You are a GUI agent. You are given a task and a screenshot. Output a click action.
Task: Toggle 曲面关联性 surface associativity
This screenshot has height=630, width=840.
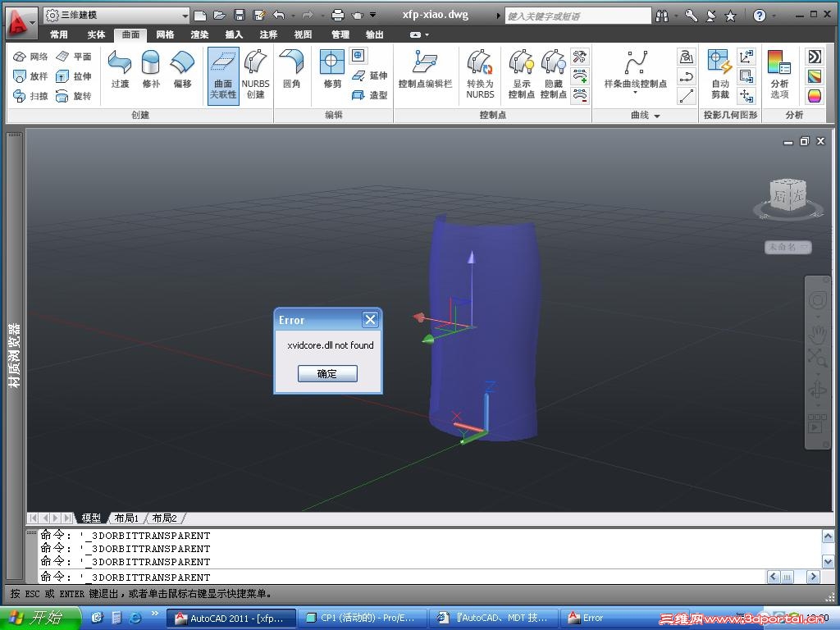tap(223, 75)
